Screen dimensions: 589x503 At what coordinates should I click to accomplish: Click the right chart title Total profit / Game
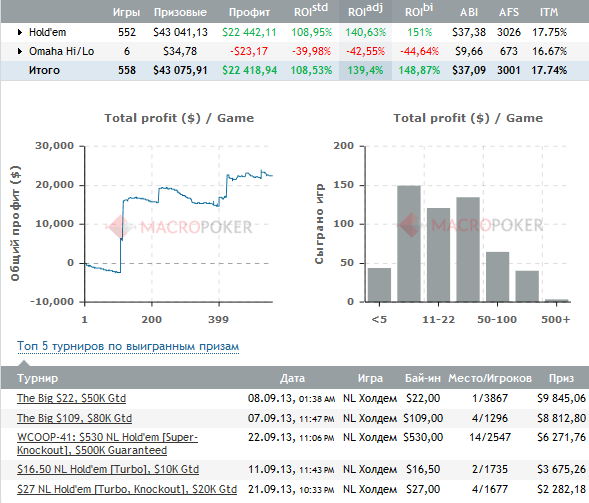(468, 118)
